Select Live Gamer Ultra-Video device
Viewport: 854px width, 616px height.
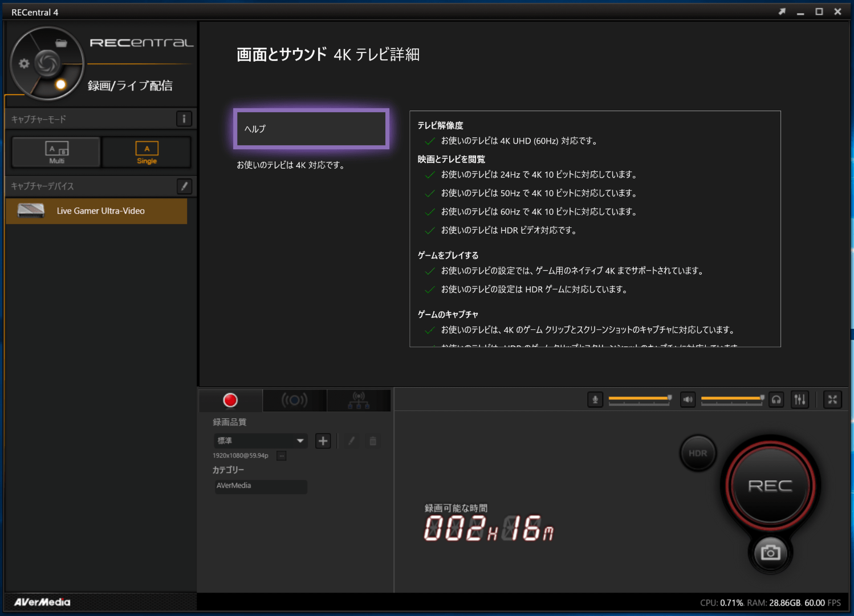pyautogui.click(x=96, y=211)
